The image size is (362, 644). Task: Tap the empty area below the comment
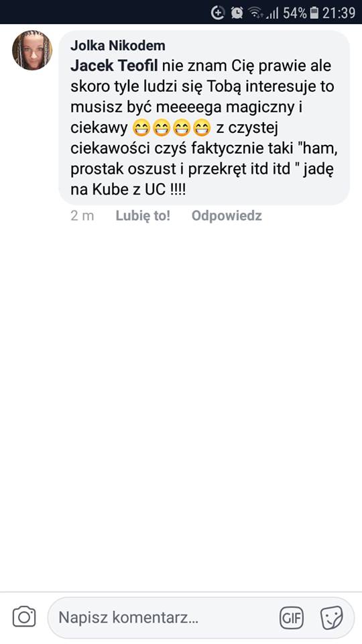point(181,407)
